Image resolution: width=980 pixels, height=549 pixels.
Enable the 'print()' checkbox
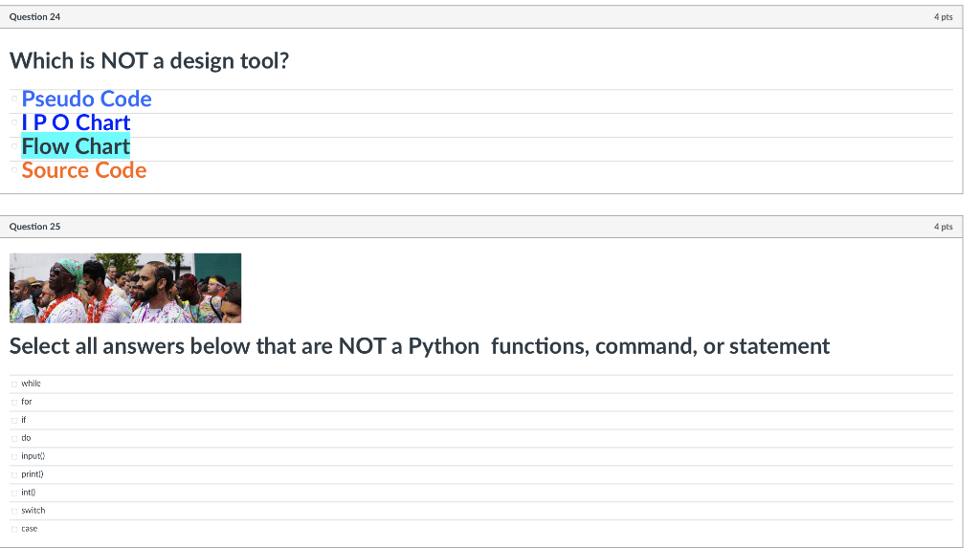click(x=14, y=474)
